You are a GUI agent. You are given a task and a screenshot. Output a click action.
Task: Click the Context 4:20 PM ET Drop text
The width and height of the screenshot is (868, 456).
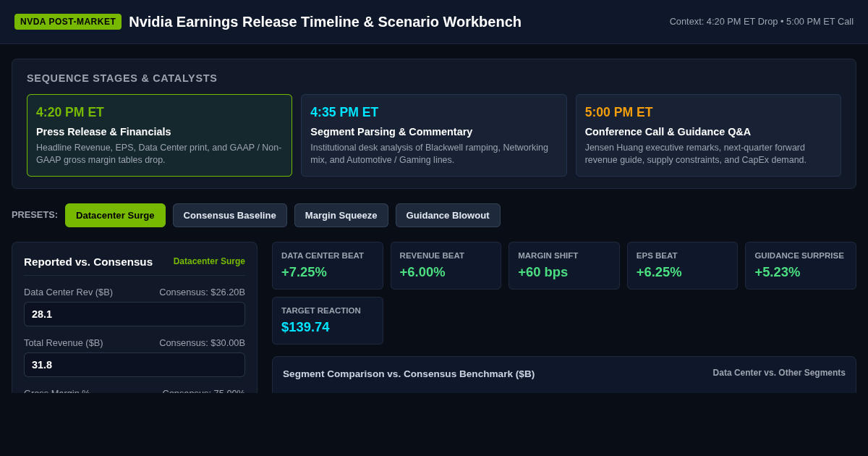coord(762,22)
